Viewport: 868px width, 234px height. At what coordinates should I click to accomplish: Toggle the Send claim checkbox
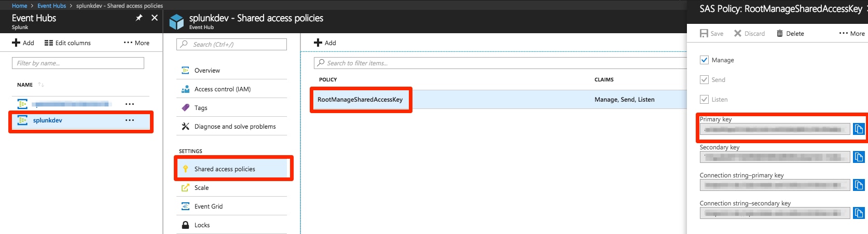click(x=704, y=80)
